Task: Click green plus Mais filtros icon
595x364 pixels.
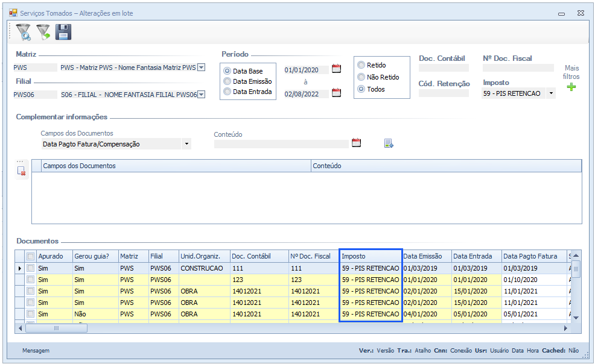Action: click(x=571, y=87)
